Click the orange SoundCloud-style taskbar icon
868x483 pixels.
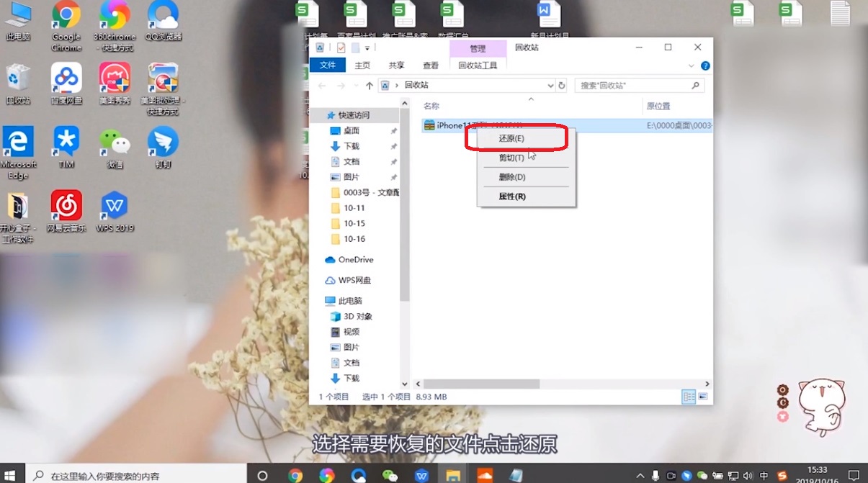(x=485, y=475)
